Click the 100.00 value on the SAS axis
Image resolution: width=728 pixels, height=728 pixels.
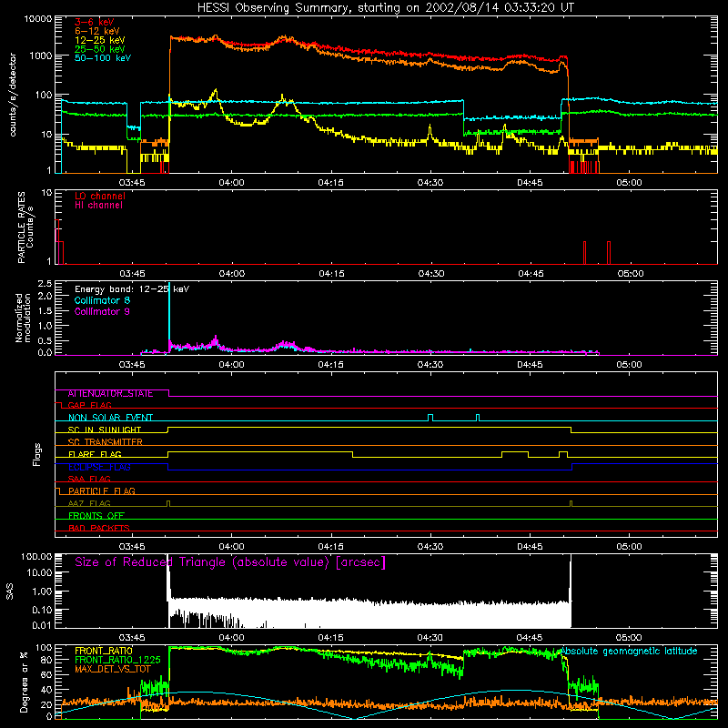tap(36, 556)
